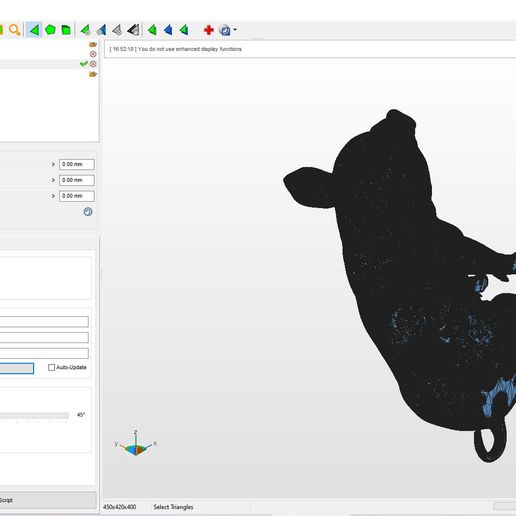The width and height of the screenshot is (516, 516).
Task: Click blue triangle icon with circle node badge
Action: pyautogui.click(x=101, y=30)
